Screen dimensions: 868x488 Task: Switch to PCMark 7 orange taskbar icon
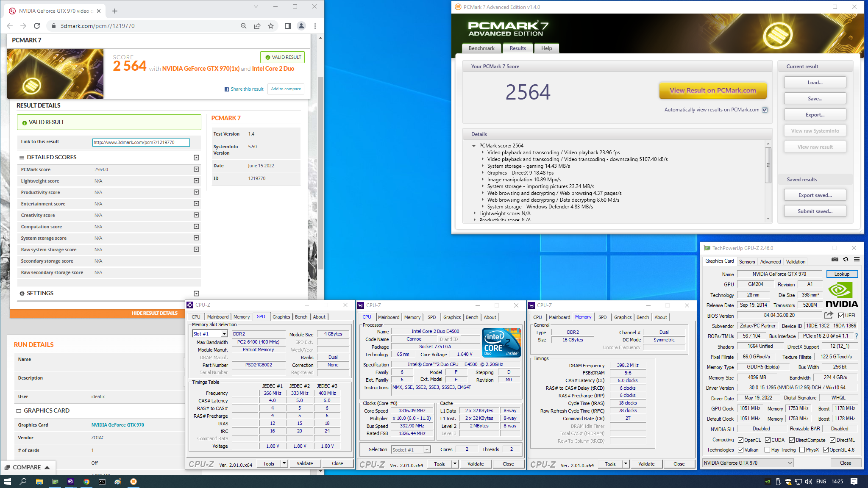click(134, 482)
